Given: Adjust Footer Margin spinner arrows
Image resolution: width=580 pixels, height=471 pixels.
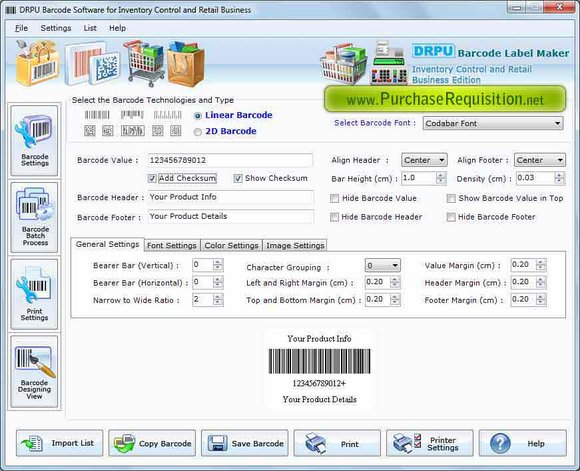Looking at the screenshot, I should click(x=541, y=300).
